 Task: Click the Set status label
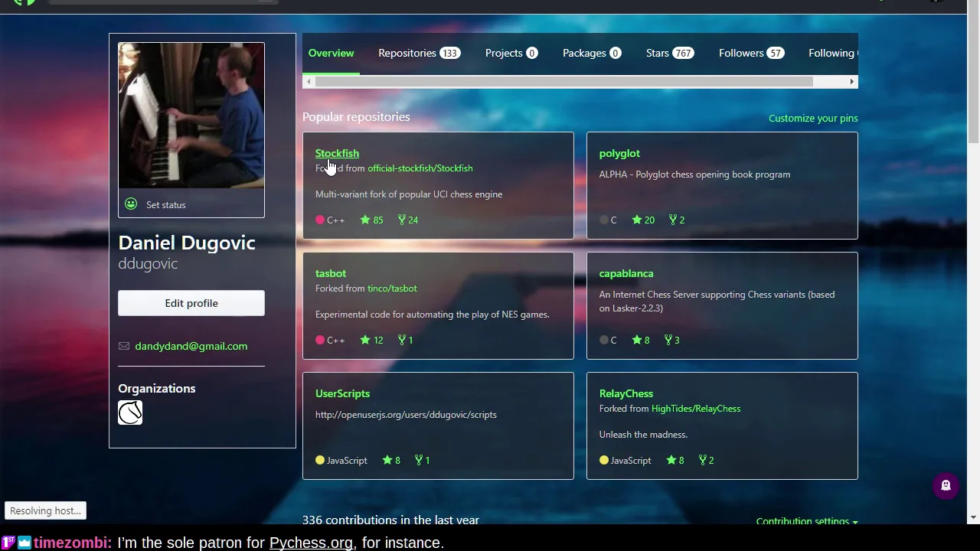pos(166,205)
